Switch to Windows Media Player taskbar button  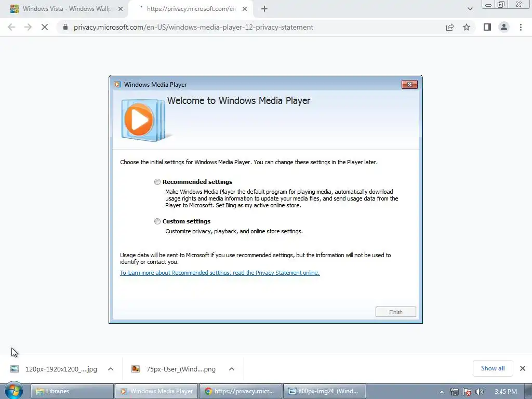coord(156,391)
